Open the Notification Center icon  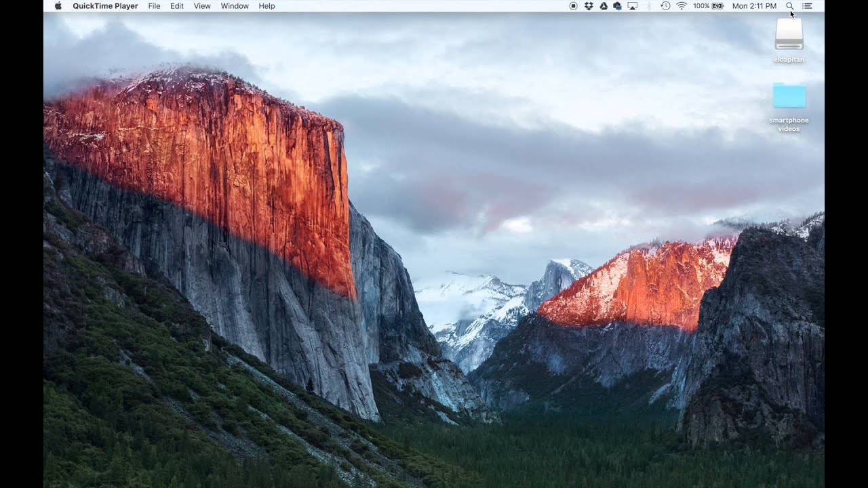tap(807, 5)
